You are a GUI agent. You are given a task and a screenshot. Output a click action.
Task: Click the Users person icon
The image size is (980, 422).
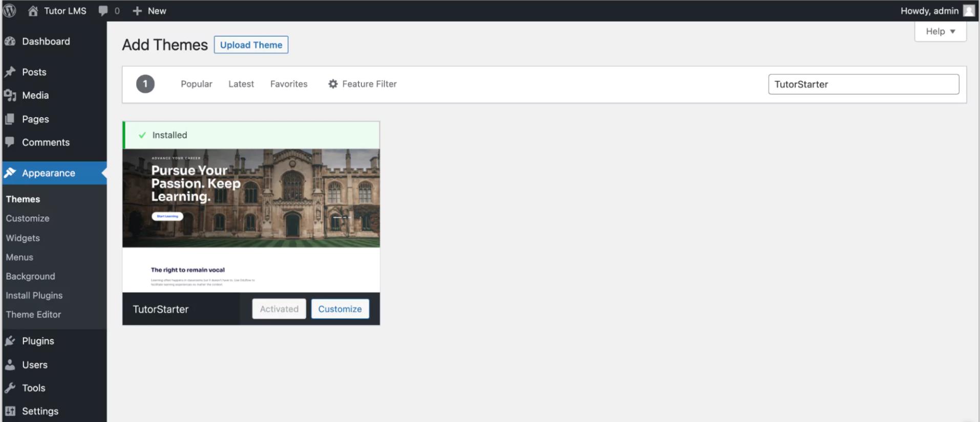coord(10,365)
